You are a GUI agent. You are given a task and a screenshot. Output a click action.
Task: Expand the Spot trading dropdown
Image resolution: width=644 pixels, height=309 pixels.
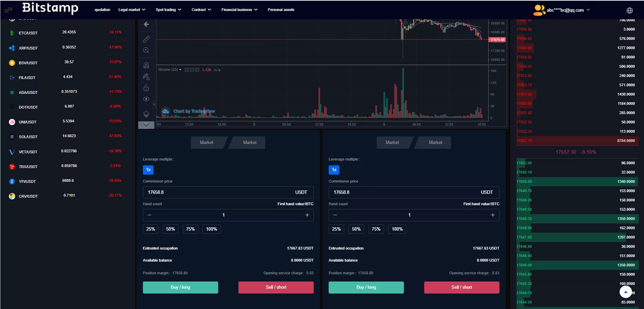tap(168, 10)
